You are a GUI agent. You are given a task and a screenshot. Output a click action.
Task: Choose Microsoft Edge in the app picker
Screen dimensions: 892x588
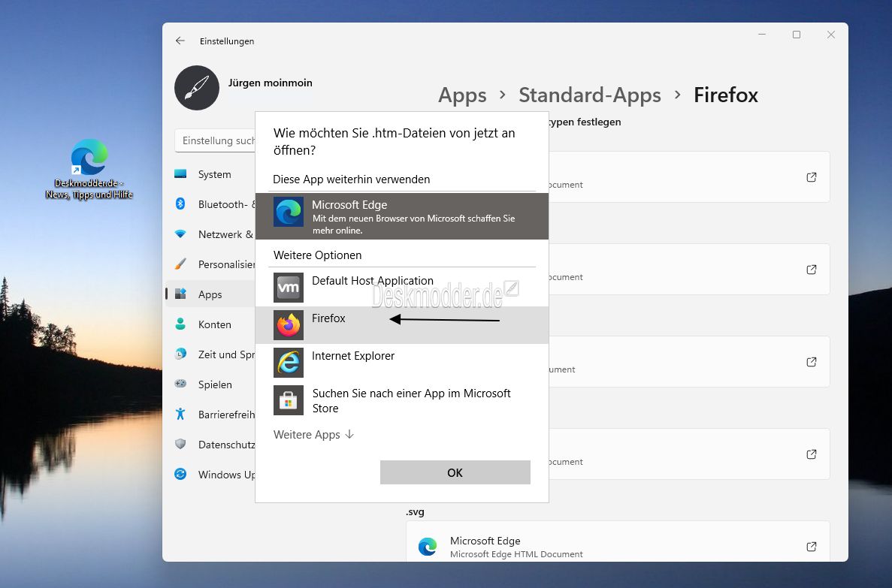click(401, 216)
